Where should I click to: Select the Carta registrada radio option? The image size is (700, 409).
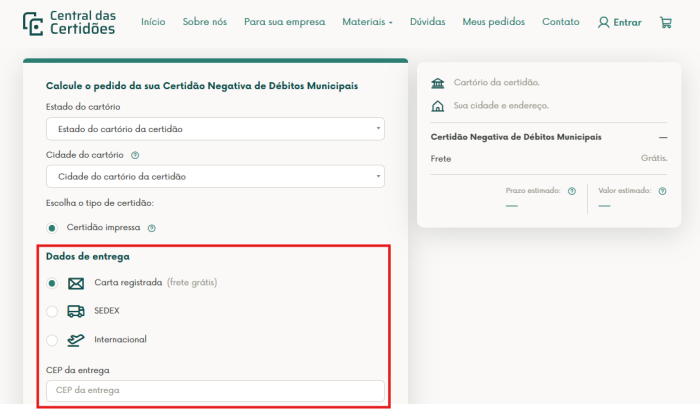click(x=52, y=283)
